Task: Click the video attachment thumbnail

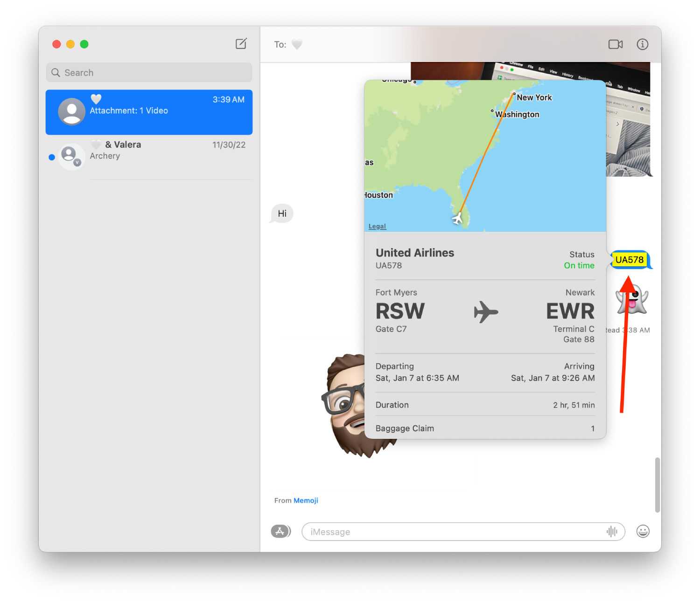Action: pos(628,126)
